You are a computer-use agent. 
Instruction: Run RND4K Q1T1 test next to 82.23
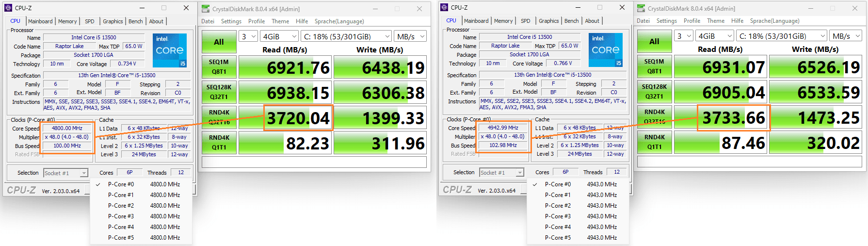(x=219, y=143)
